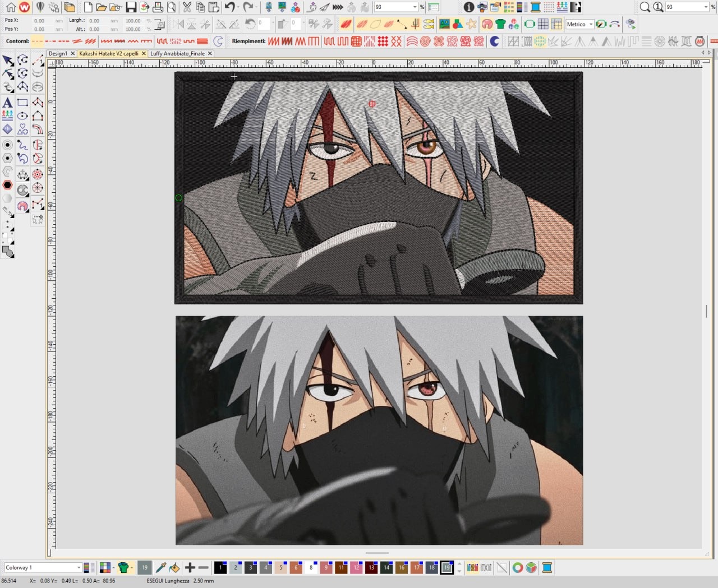
Task: Select color swatch 8 white
Action: 311,568
